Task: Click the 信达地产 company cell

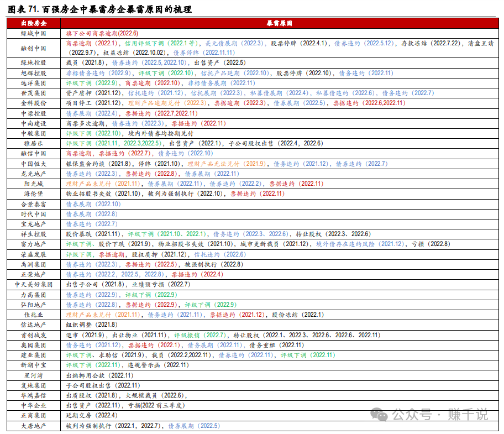Action: (x=34, y=325)
